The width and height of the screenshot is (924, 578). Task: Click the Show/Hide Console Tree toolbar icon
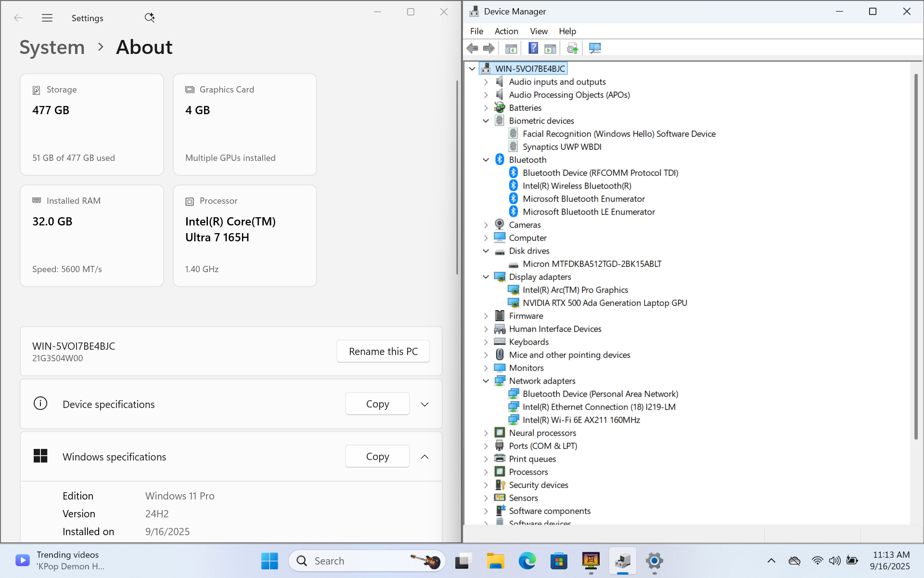[511, 48]
